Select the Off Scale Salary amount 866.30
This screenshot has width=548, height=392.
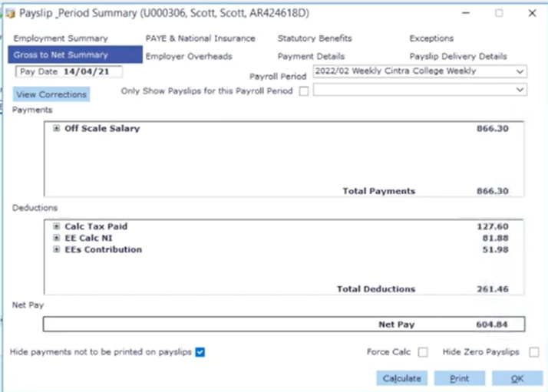click(x=493, y=128)
